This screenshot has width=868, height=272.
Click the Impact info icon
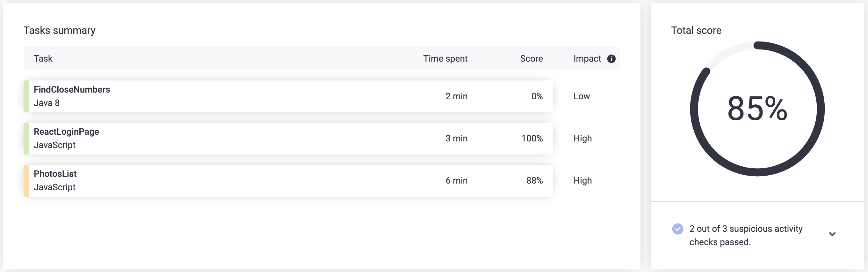[x=611, y=59]
